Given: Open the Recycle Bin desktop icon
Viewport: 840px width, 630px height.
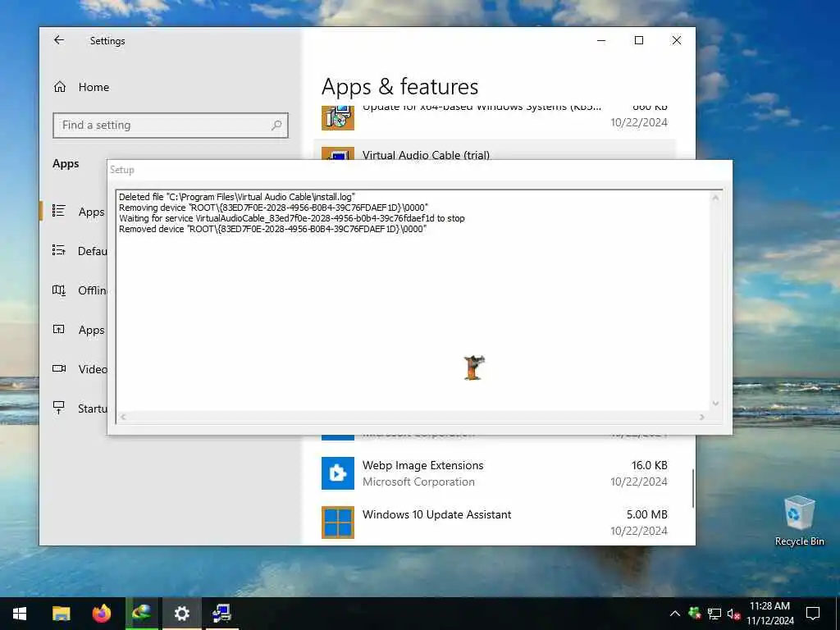Looking at the screenshot, I should (799, 521).
